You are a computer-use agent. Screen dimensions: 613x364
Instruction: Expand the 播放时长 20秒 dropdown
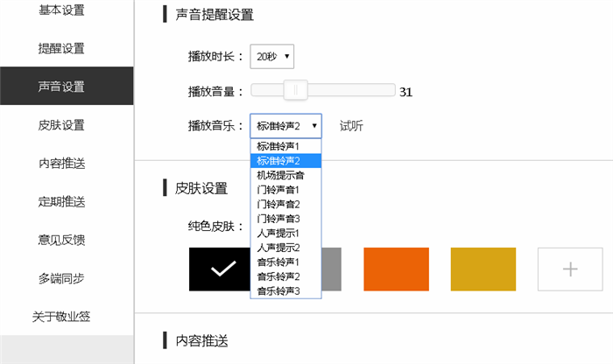pyautogui.click(x=271, y=57)
